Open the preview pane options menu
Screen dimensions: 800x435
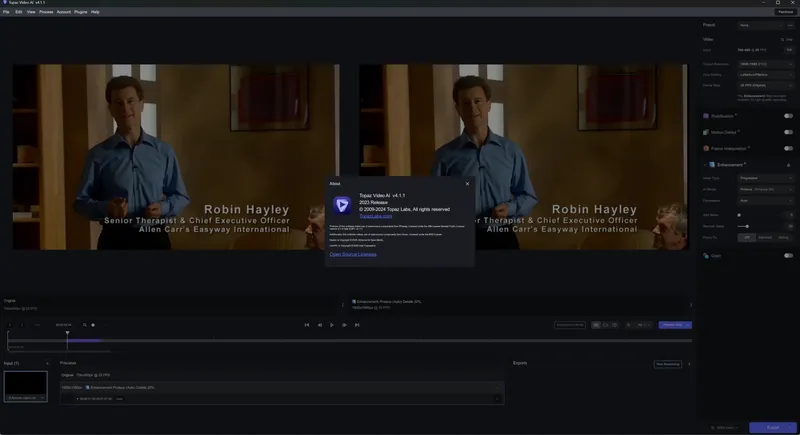[x=691, y=305]
